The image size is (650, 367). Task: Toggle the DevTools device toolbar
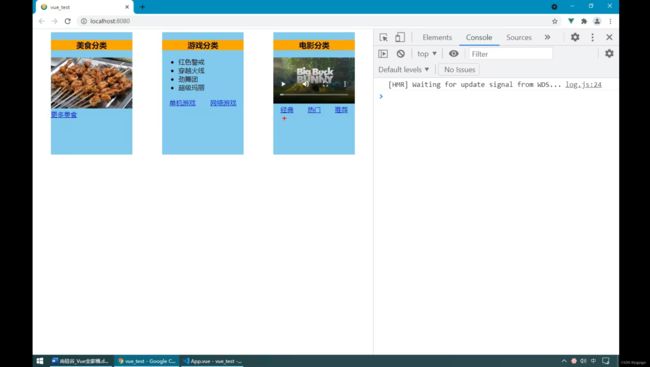point(400,37)
